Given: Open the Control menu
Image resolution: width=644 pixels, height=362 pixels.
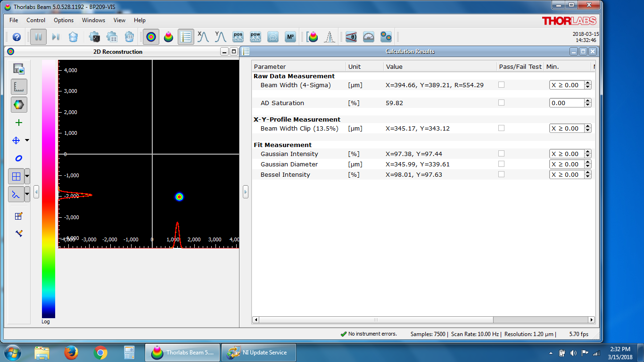Looking at the screenshot, I should [36, 20].
